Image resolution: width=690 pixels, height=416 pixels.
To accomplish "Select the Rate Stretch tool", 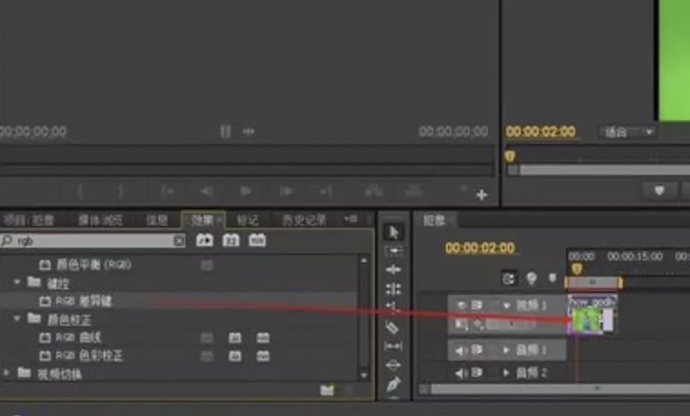I will (x=393, y=307).
